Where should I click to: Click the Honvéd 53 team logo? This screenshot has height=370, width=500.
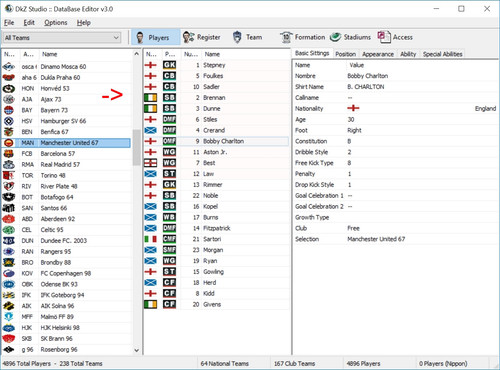tap(9, 88)
